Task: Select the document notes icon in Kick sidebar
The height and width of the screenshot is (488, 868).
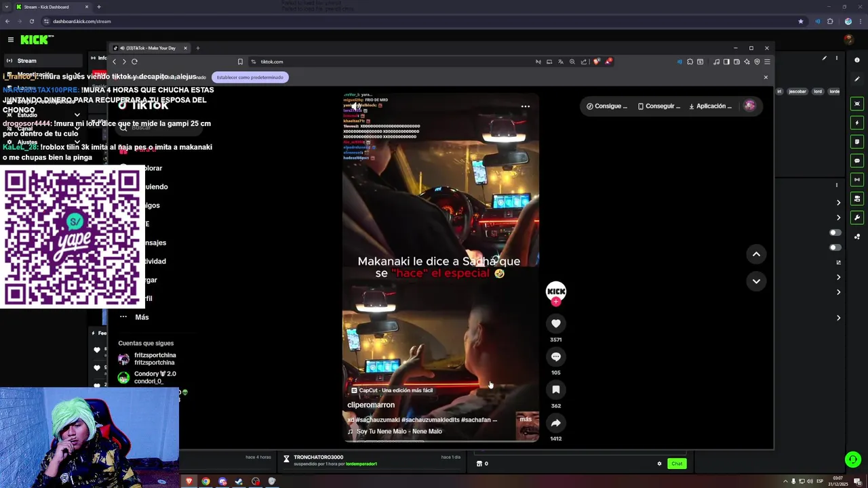Action: click(857, 142)
